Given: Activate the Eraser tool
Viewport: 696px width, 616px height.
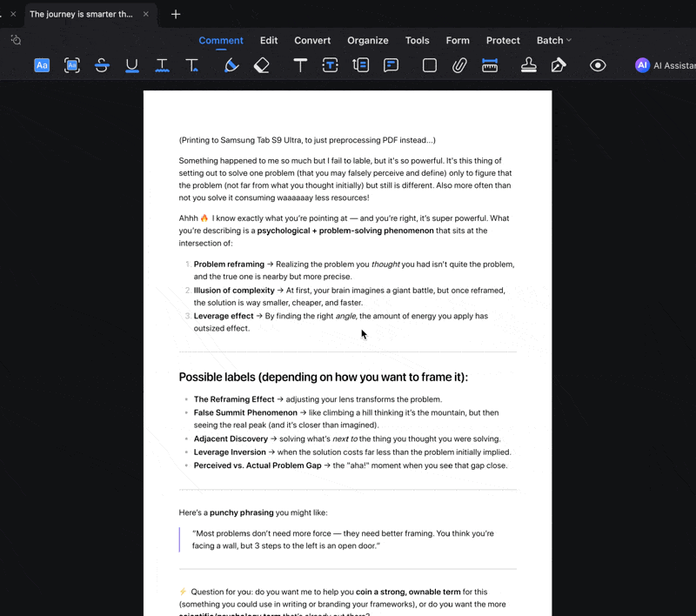Looking at the screenshot, I should tap(262, 65).
